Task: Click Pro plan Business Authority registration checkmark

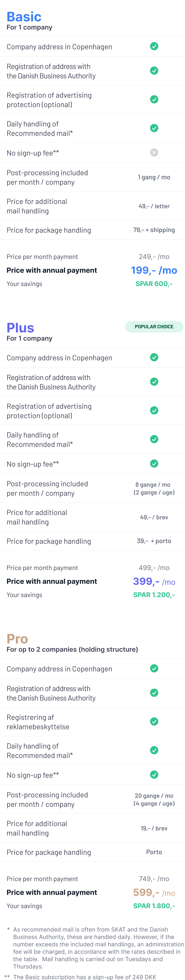Action: (154, 693)
